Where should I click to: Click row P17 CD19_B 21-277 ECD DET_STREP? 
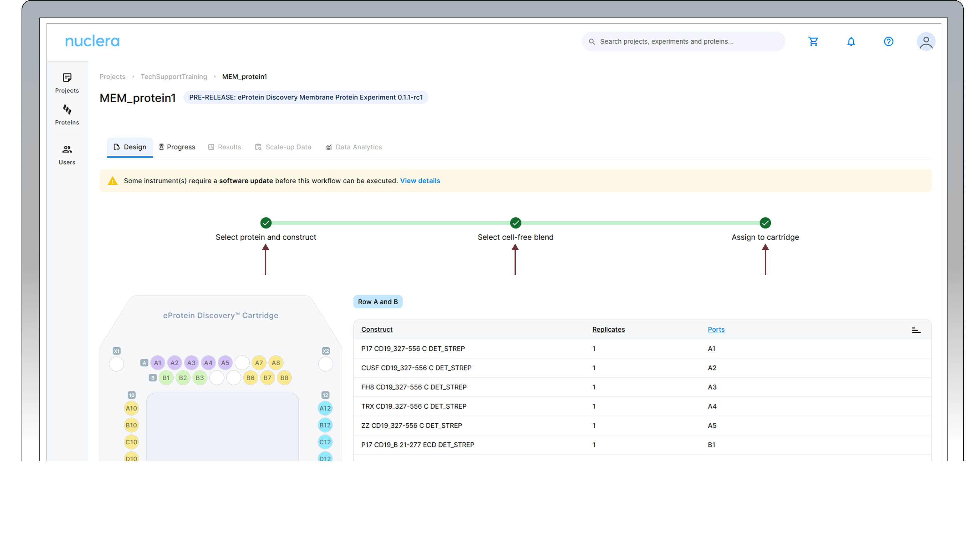(642, 445)
